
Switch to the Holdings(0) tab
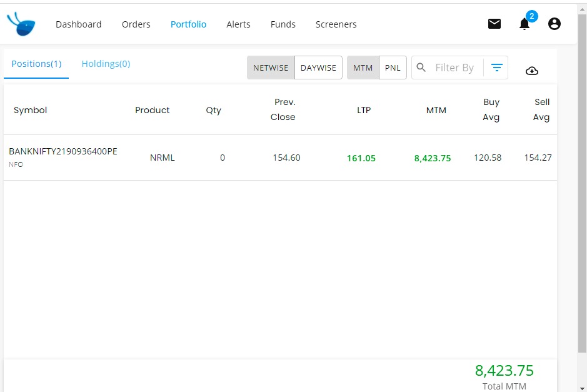point(106,64)
